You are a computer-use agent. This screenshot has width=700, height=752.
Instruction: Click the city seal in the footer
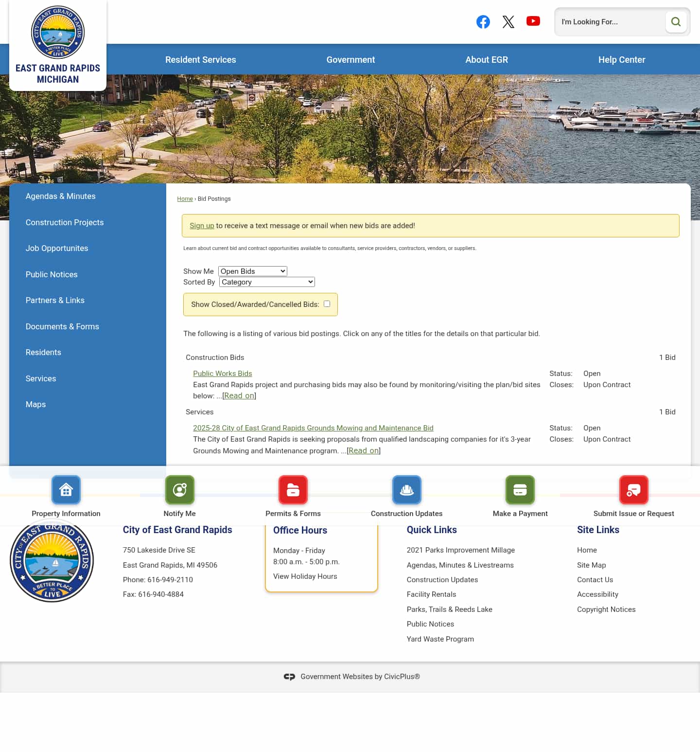pyautogui.click(x=52, y=560)
